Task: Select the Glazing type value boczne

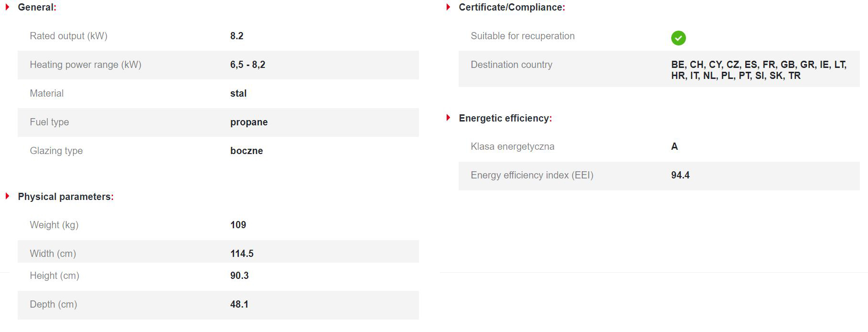Action: click(x=246, y=151)
